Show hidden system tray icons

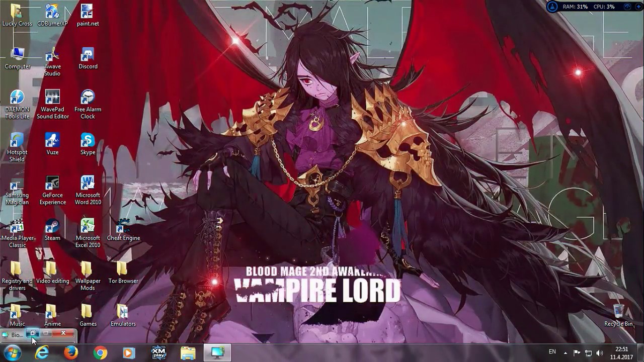coord(566,353)
